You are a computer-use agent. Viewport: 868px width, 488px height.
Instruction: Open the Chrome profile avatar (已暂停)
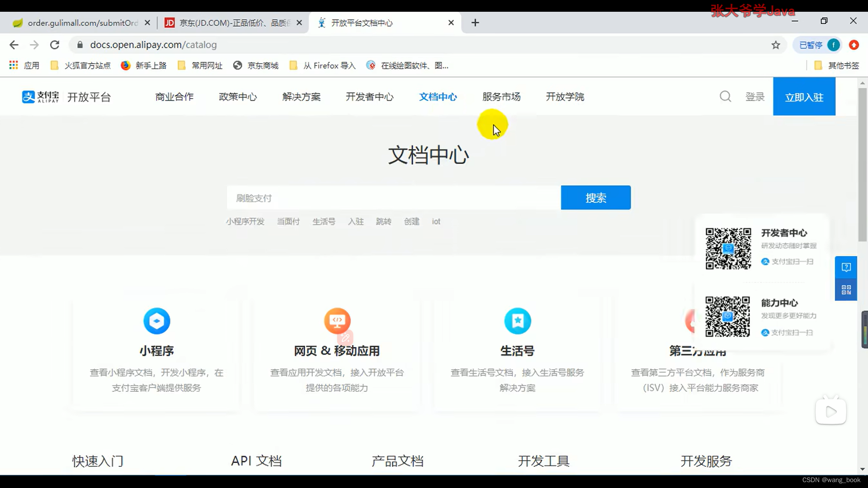[833, 45]
